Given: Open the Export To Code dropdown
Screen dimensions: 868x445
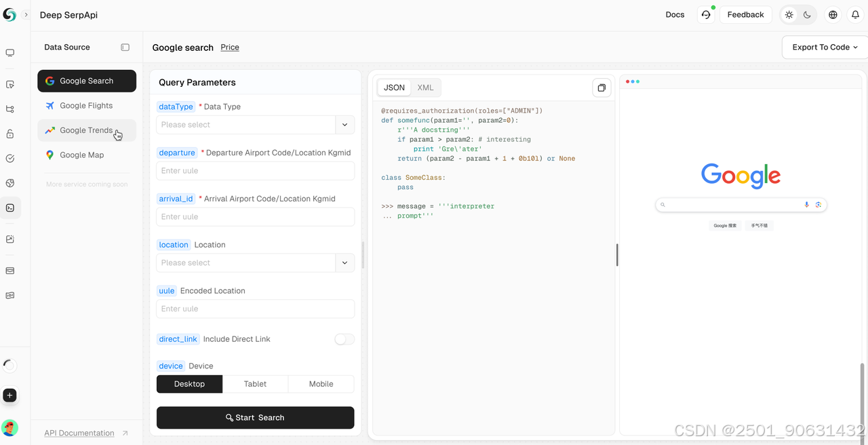Looking at the screenshot, I should [825, 47].
